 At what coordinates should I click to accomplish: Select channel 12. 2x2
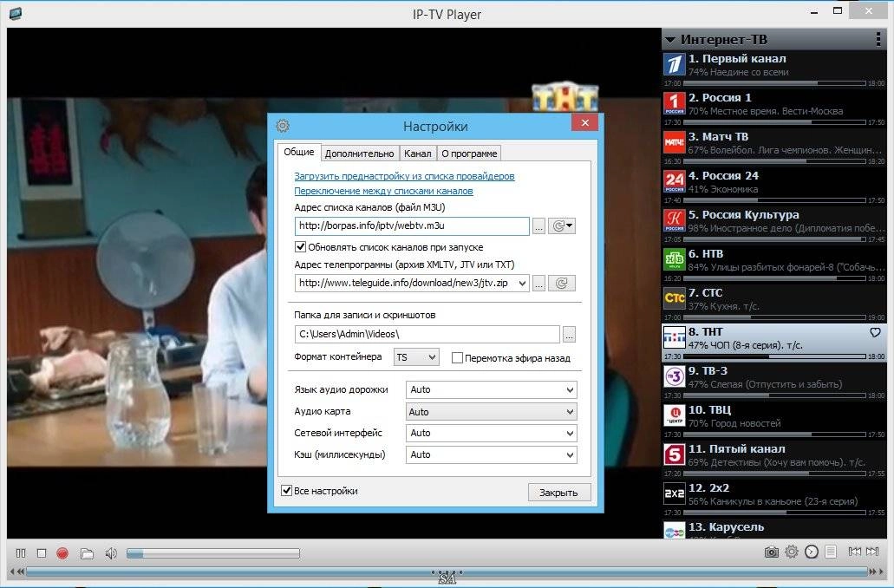(774, 499)
